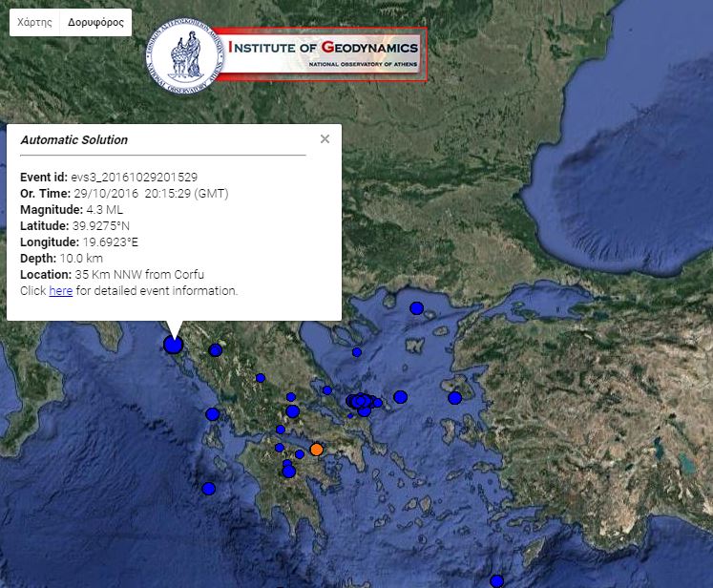Select the blue marker in the northern Aegean Sea
This screenshot has height=588, width=713.
coord(416,307)
